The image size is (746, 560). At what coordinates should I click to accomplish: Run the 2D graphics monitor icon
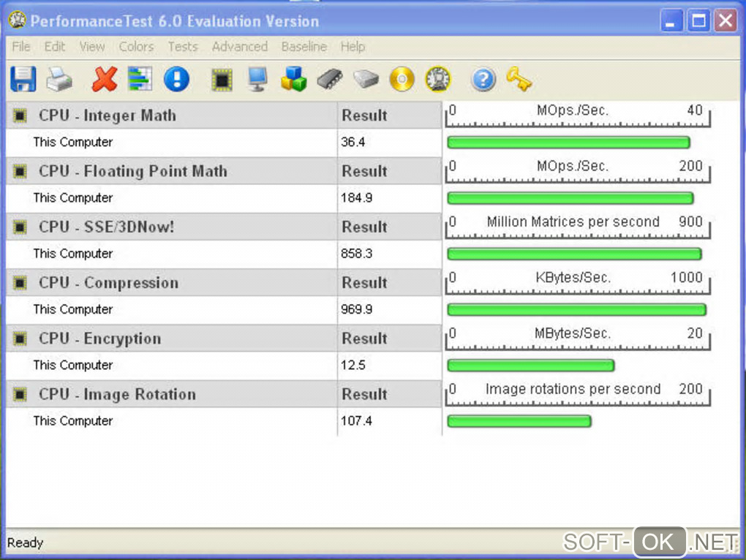tap(257, 79)
